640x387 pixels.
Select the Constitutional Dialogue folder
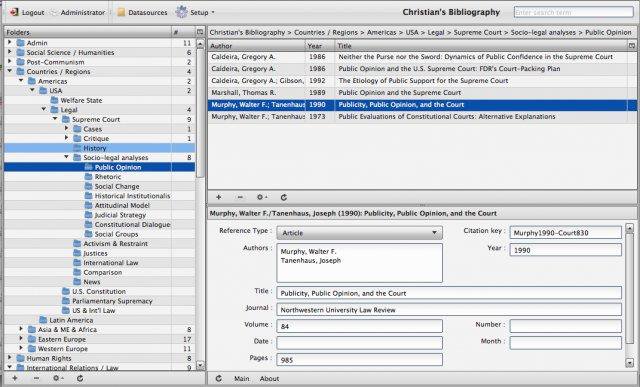click(x=132, y=224)
